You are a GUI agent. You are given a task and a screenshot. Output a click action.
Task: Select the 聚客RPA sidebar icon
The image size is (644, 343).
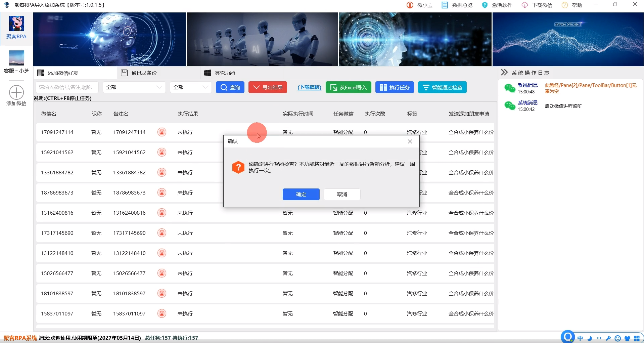pyautogui.click(x=16, y=29)
